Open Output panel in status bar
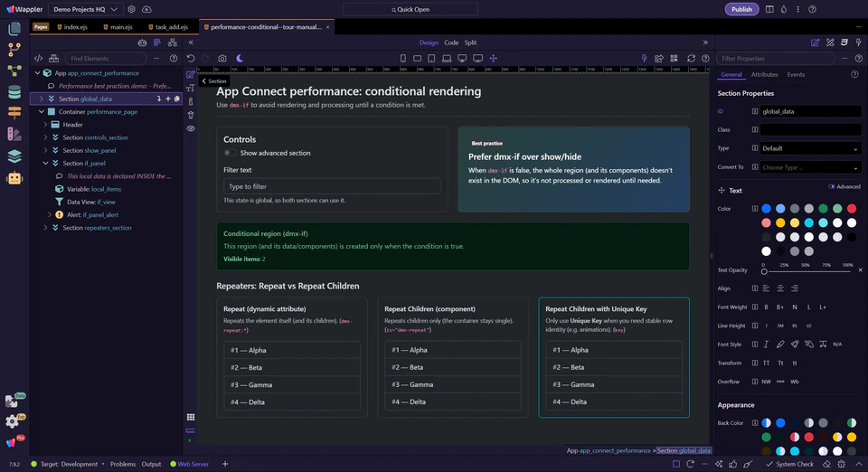 (x=151, y=464)
